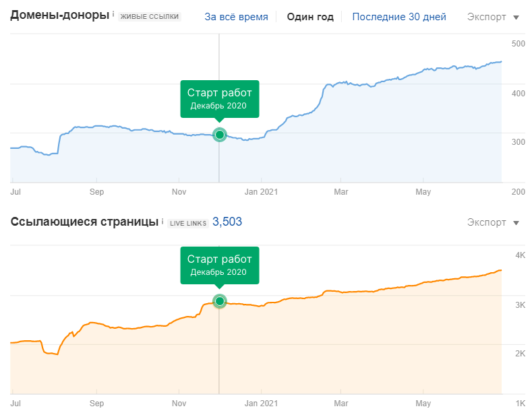Screen dimensions: 532x415
Task: Click info icon beside Ссылающиеся страницы title
Action: [x=161, y=220]
